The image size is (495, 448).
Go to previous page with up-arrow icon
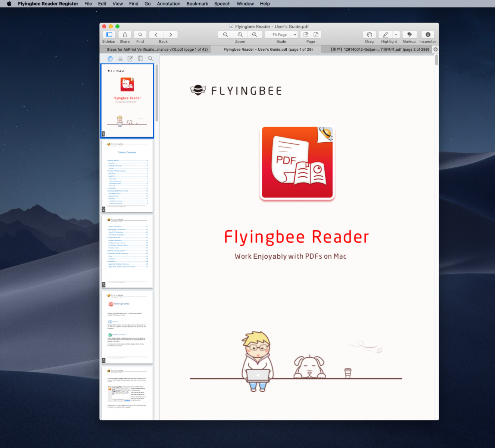(x=306, y=35)
